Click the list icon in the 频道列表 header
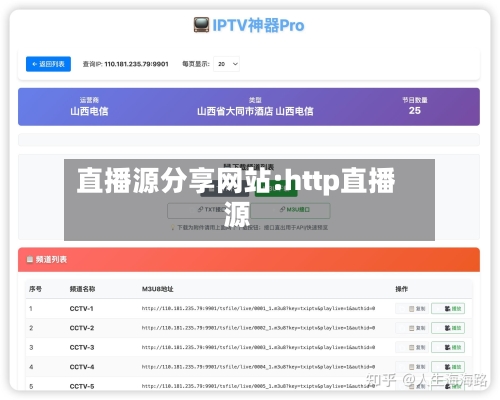The image size is (500, 400). (30, 259)
